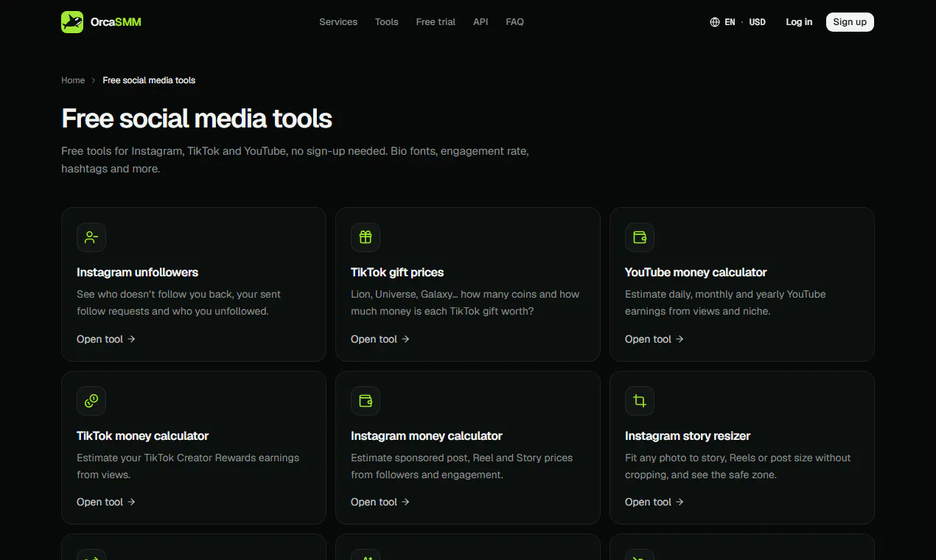Image resolution: width=936 pixels, height=560 pixels.
Task: Open tool link for TikTok money calculator
Action: [106, 502]
